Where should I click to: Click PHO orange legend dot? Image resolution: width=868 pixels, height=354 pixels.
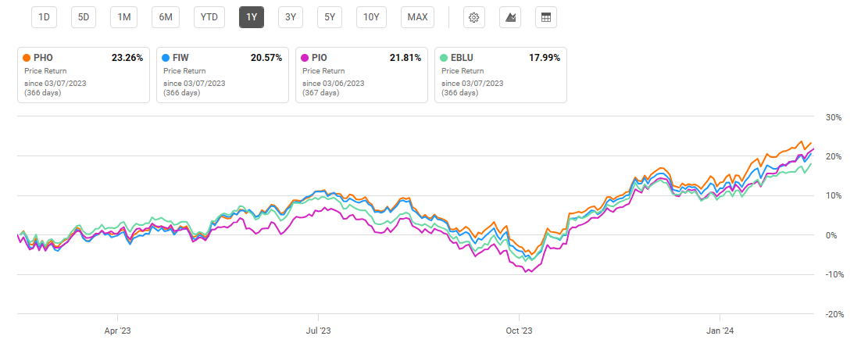click(27, 58)
